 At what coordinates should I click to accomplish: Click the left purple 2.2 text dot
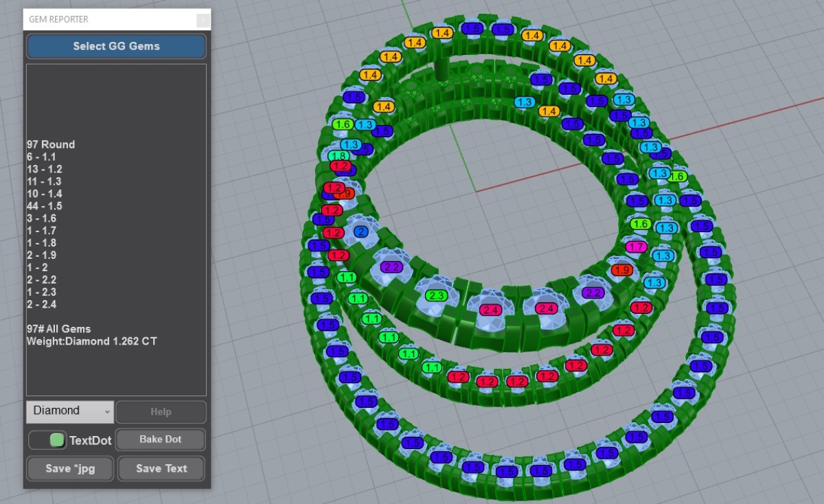coord(391,266)
